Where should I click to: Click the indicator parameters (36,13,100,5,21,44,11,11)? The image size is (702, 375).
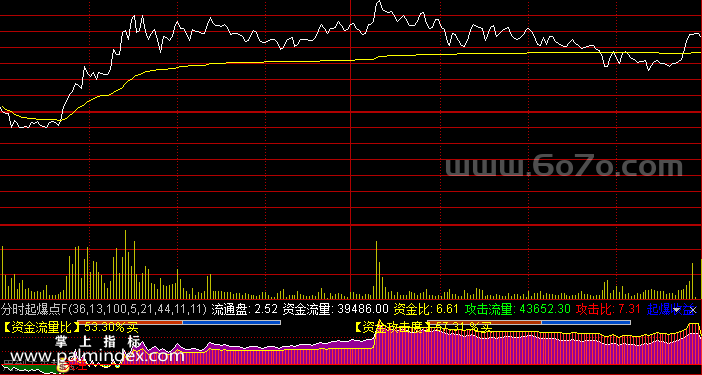(137, 309)
